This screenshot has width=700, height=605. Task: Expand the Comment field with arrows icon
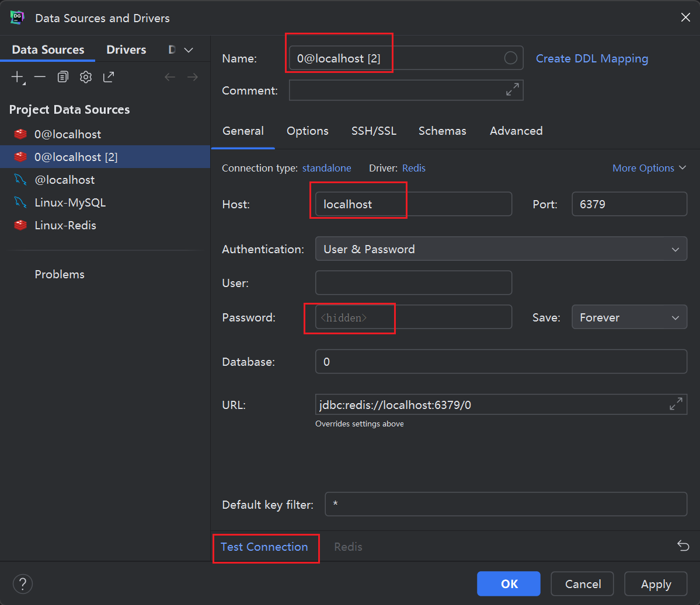512,90
